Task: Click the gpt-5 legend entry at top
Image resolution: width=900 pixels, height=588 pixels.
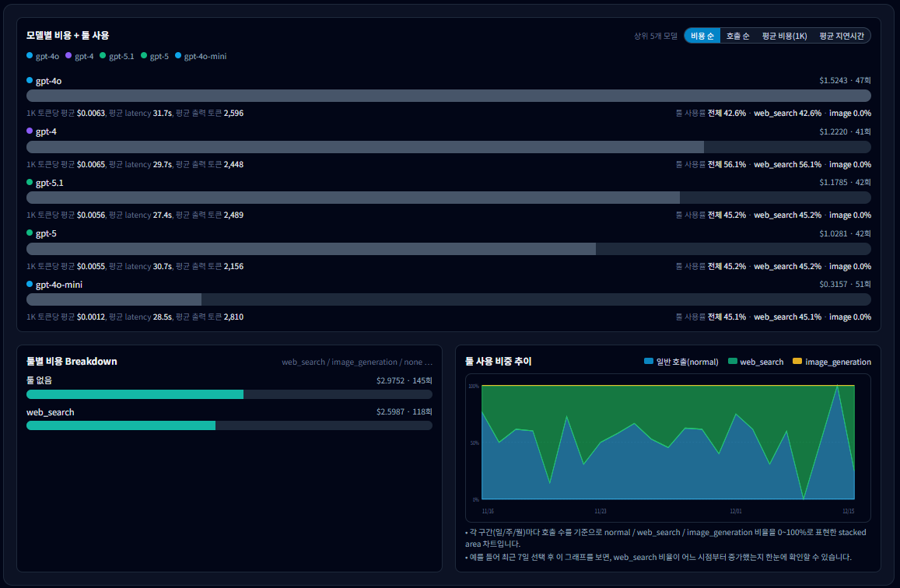Action: 155,56
